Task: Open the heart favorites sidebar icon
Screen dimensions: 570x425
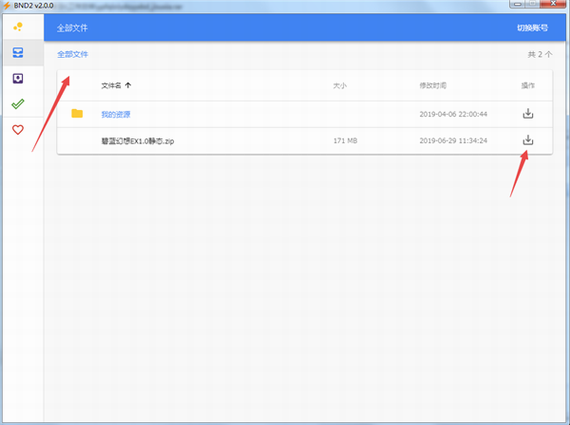Action: (x=18, y=130)
